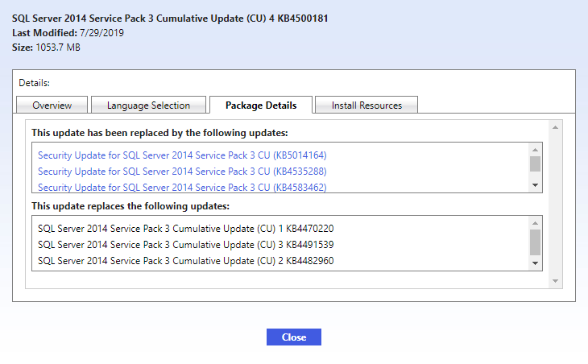Click the outer panel scroll up arrow

coord(554,127)
